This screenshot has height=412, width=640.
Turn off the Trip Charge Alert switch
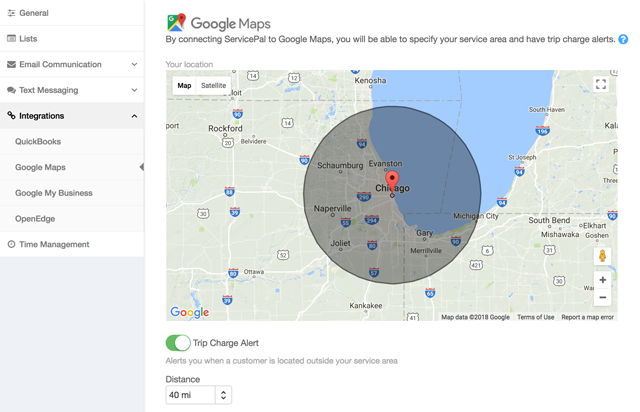click(178, 343)
